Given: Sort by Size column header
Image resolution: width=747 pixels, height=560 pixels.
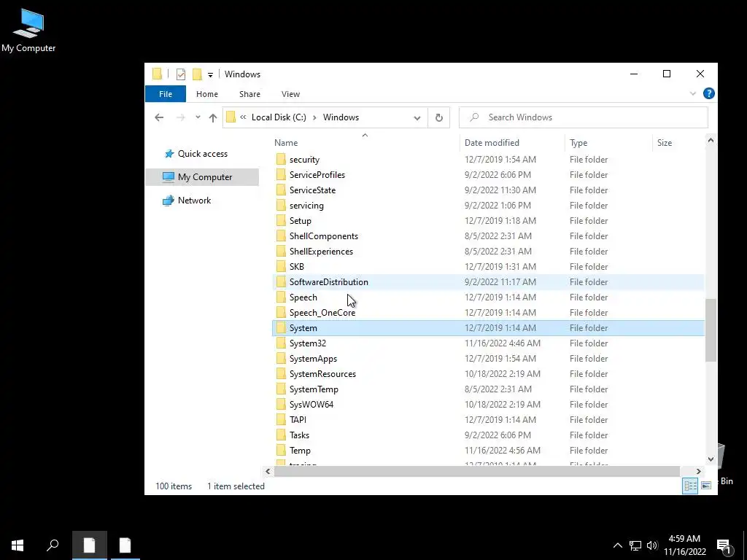Looking at the screenshot, I should (x=664, y=143).
